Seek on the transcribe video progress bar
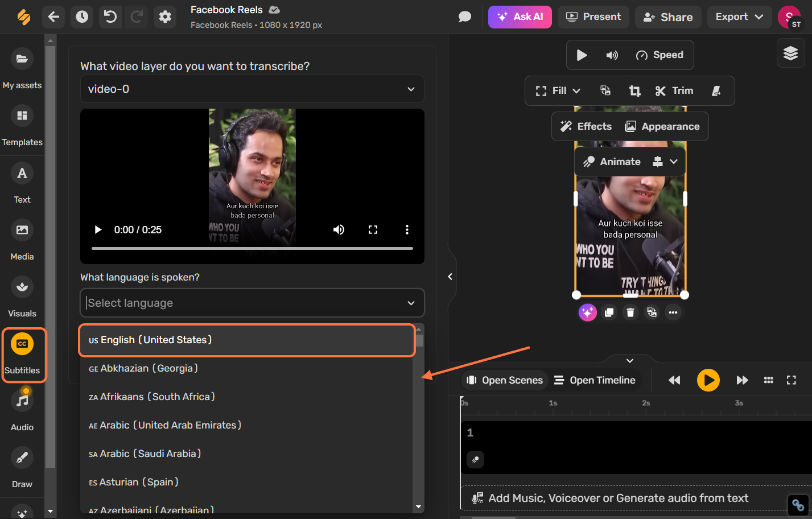The width and height of the screenshot is (812, 519). point(252,248)
